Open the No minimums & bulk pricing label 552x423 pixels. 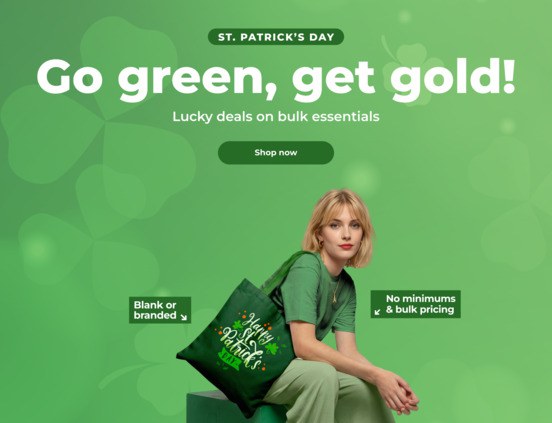(x=415, y=304)
